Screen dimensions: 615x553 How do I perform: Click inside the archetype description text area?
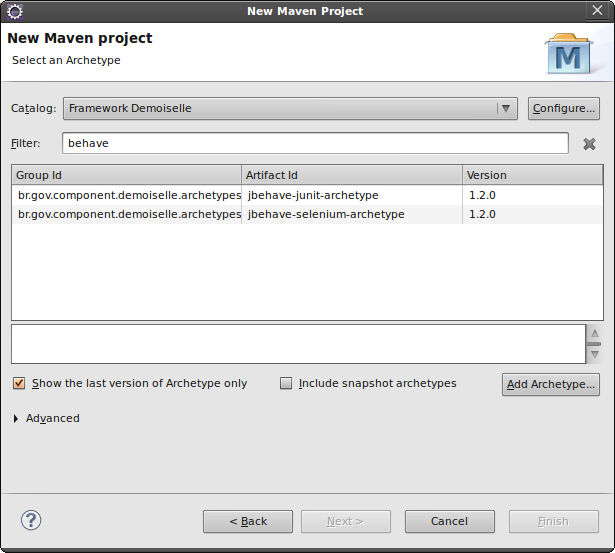click(298, 344)
